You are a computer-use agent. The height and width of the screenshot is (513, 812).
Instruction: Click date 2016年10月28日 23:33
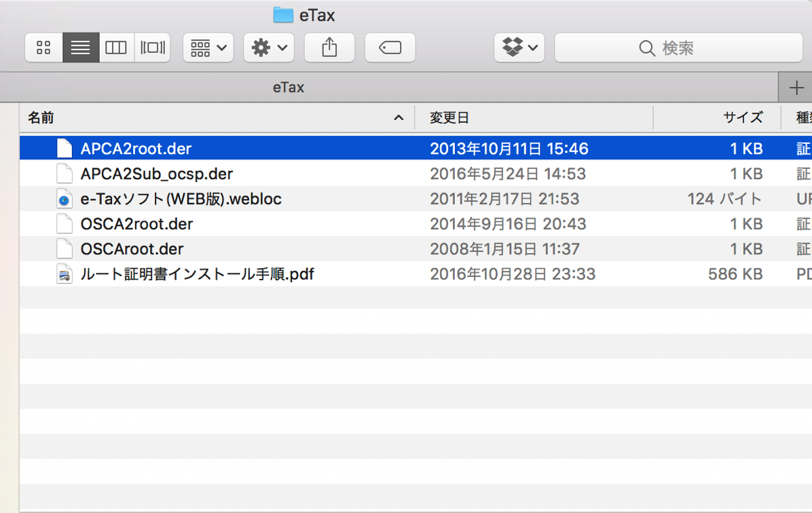513,274
